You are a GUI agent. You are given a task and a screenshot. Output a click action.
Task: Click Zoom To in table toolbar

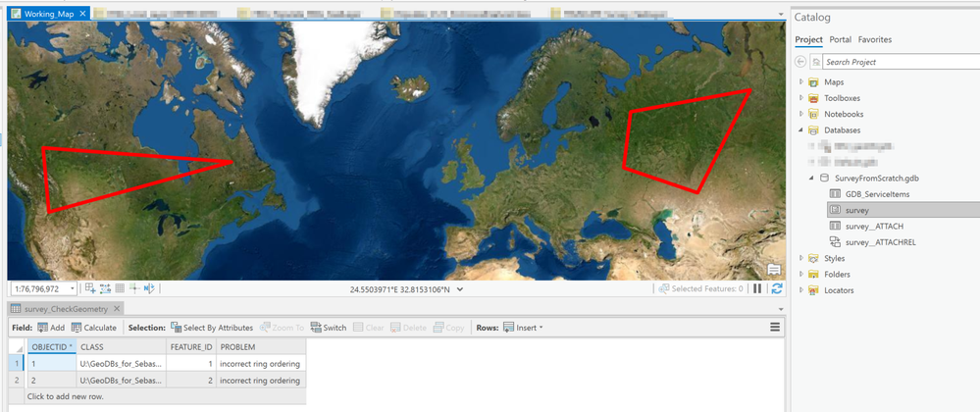pyautogui.click(x=282, y=328)
